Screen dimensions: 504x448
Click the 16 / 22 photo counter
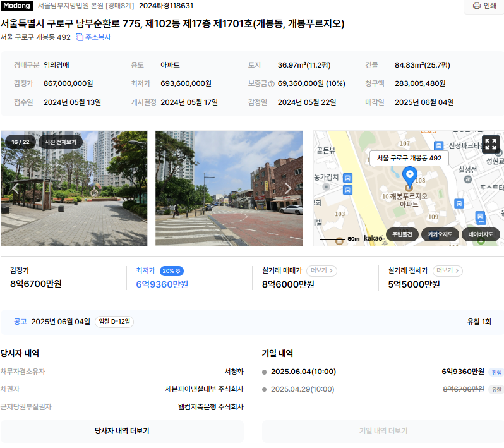tap(20, 142)
